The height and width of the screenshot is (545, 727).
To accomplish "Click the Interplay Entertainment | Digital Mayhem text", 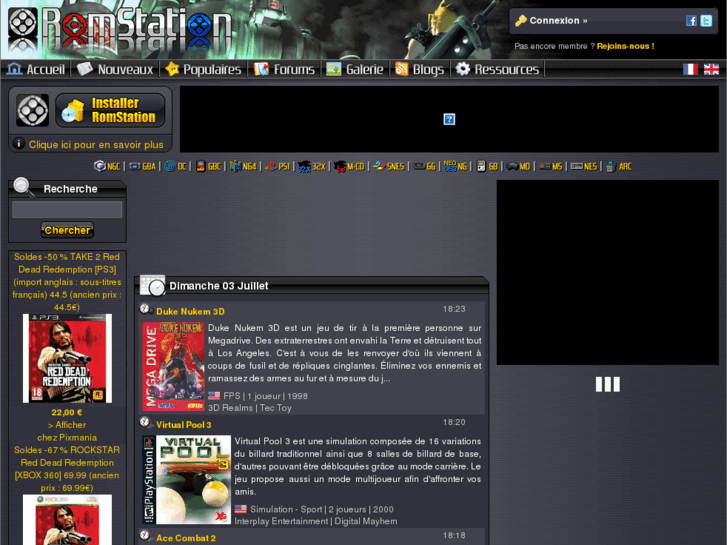I will (x=316, y=521).
